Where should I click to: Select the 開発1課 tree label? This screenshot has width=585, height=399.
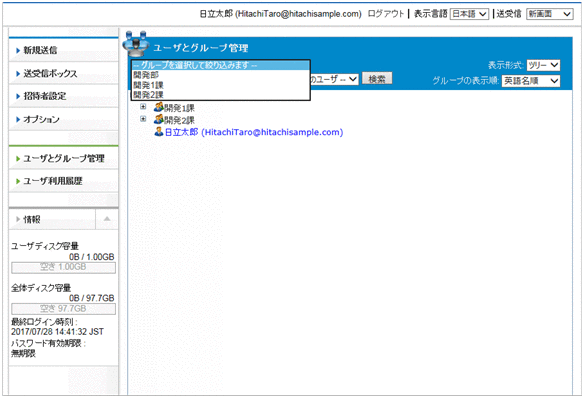[179, 108]
